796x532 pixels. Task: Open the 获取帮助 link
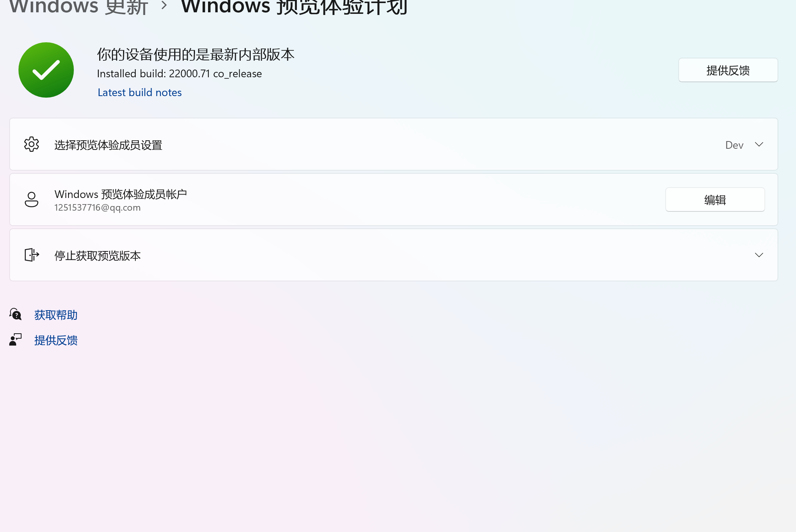click(x=56, y=315)
